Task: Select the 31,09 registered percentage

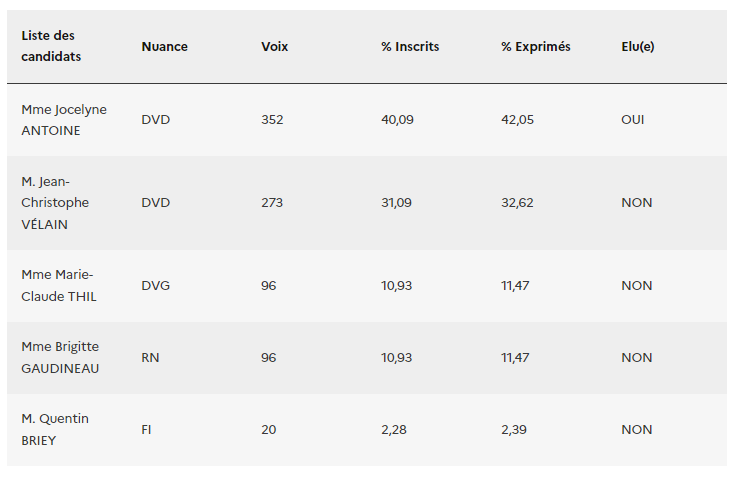Action: tap(397, 202)
